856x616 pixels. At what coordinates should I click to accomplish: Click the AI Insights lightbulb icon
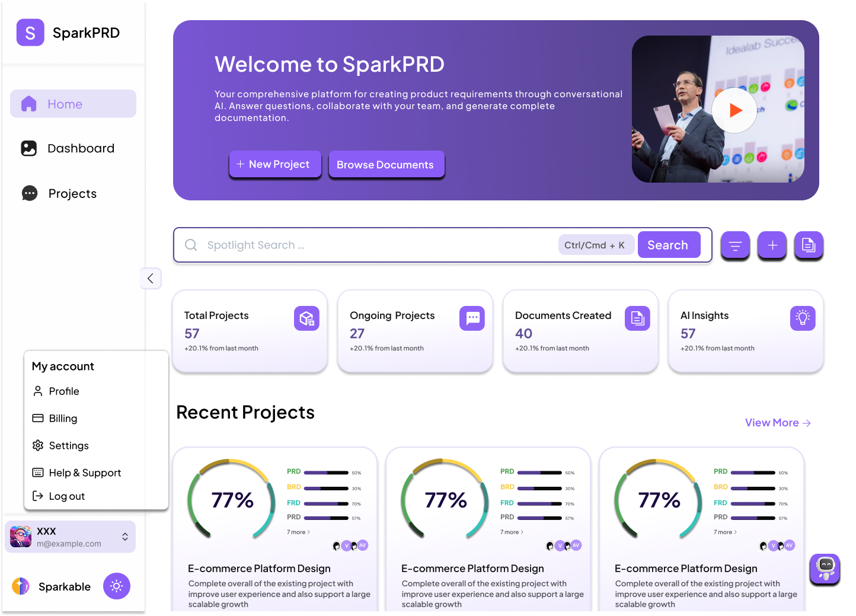(x=803, y=318)
